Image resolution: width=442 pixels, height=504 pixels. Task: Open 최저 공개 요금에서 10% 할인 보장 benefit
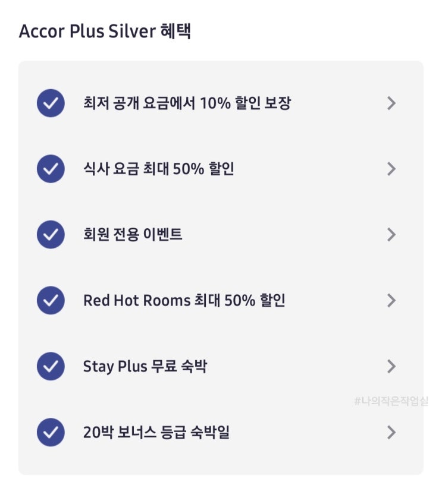coord(187,103)
